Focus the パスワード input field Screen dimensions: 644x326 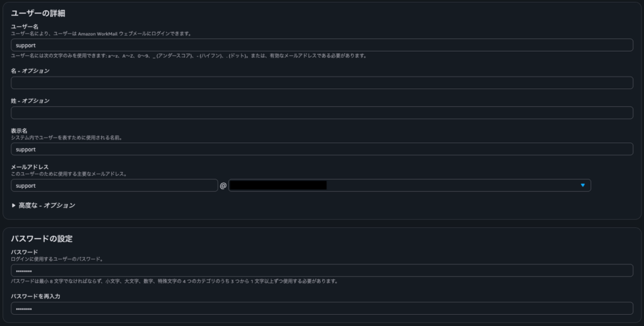click(321, 271)
